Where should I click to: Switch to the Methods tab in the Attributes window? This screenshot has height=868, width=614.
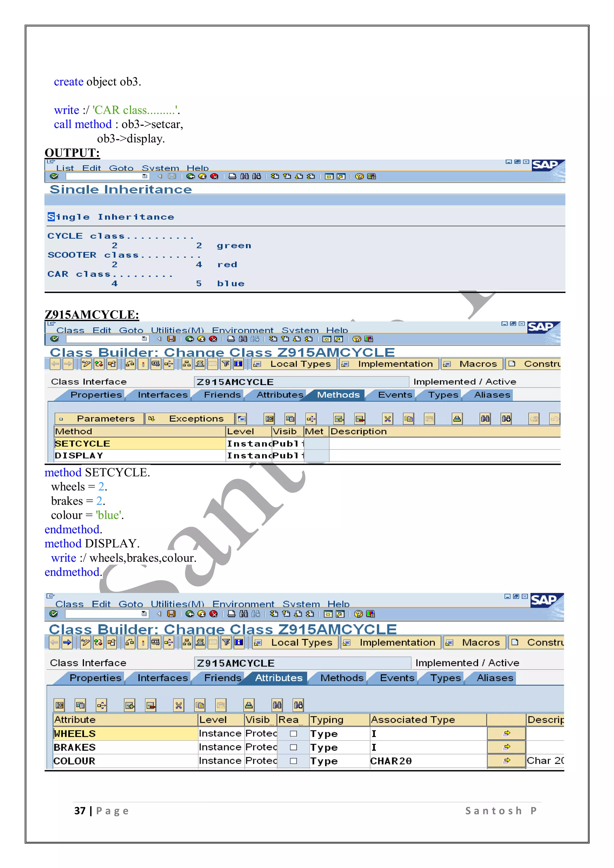tap(342, 679)
